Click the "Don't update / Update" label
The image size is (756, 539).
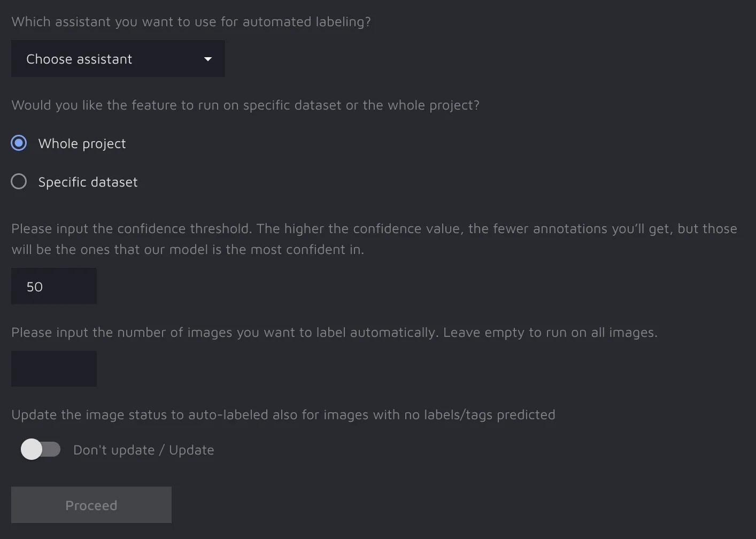click(143, 450)
